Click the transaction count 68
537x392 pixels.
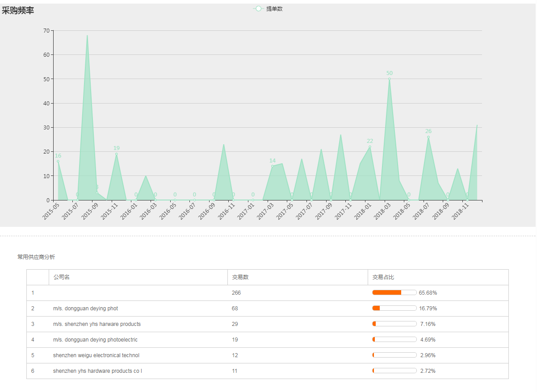[x=235, y=309]
